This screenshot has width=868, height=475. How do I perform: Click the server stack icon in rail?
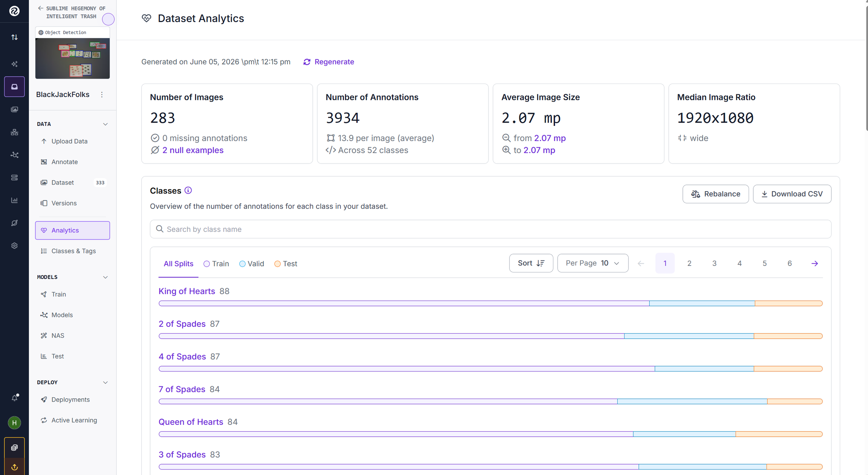point(14,178)
